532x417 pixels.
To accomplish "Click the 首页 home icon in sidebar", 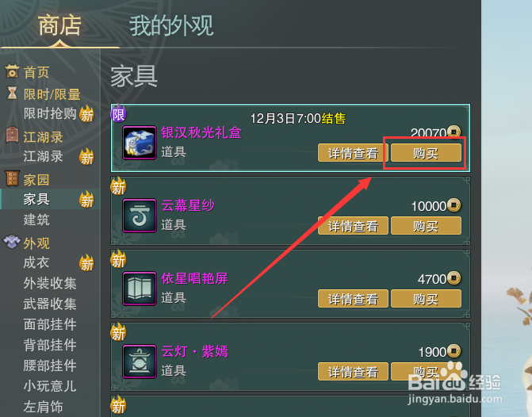I will 12,71.
